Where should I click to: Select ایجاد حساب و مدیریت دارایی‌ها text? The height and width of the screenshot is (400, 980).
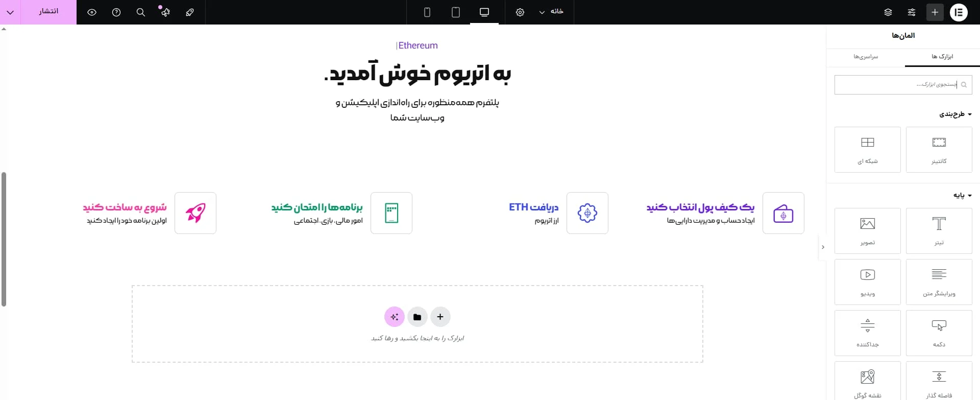(710, 221)
